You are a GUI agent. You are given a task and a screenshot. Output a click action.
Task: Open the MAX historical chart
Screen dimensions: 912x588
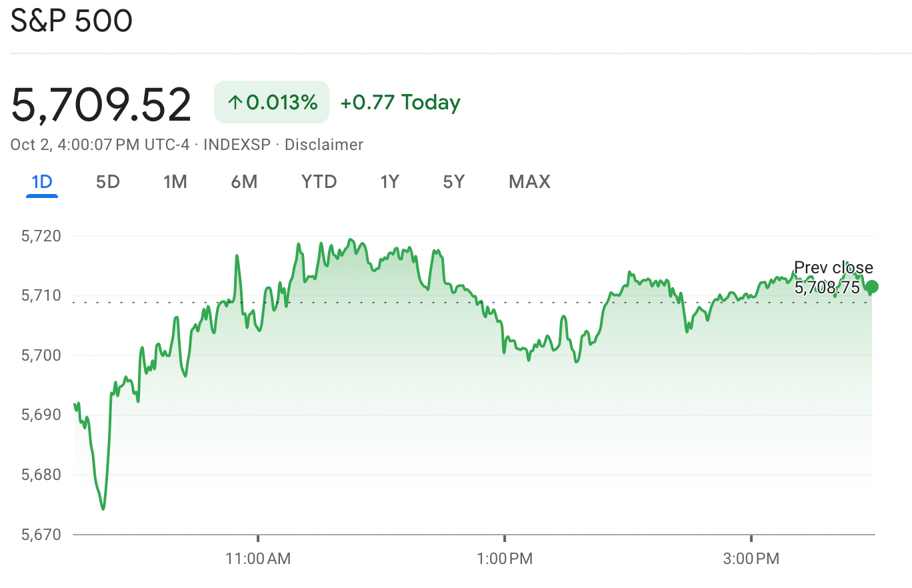coord(529,181)
